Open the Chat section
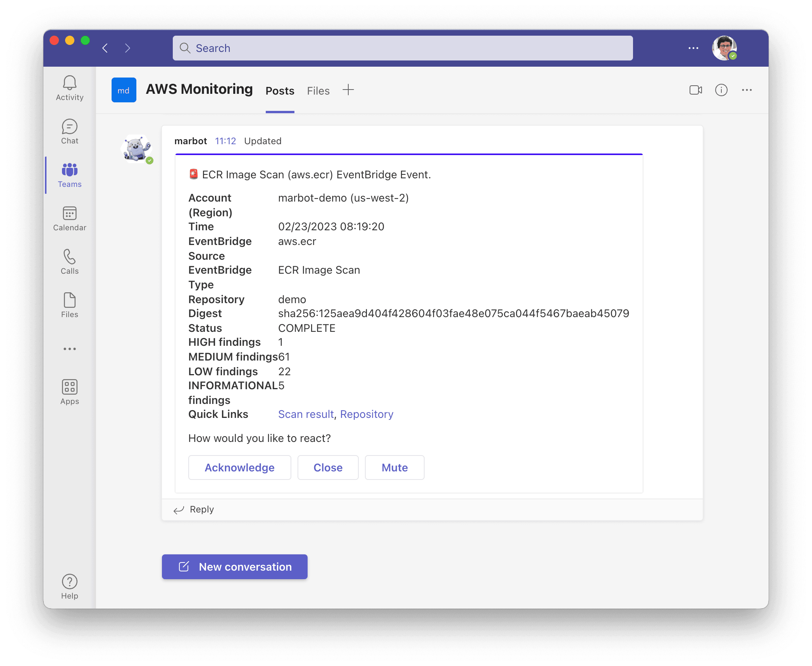 [70, 132]
